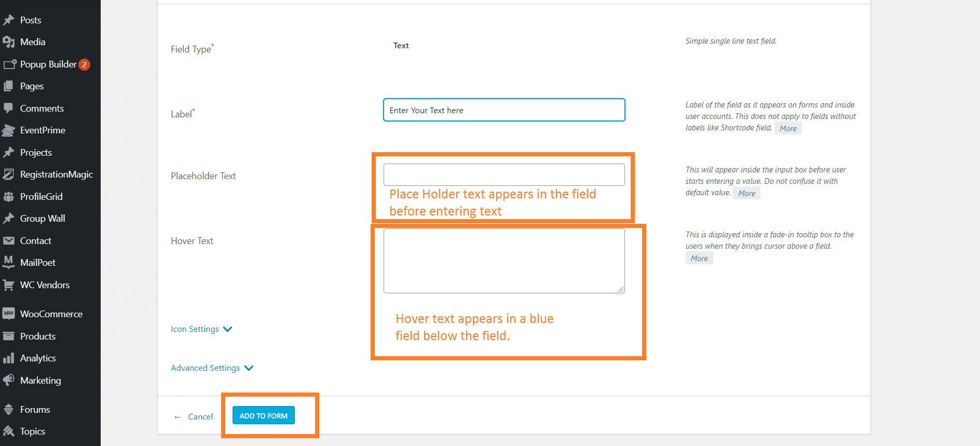Click the Cancel link
980x446 pixels.
(x=200, y=416)
